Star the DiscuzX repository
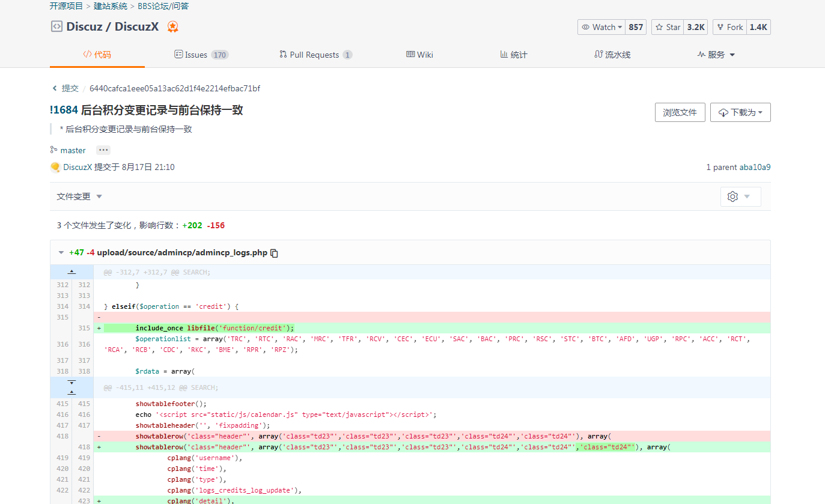 tap(668, 27)
